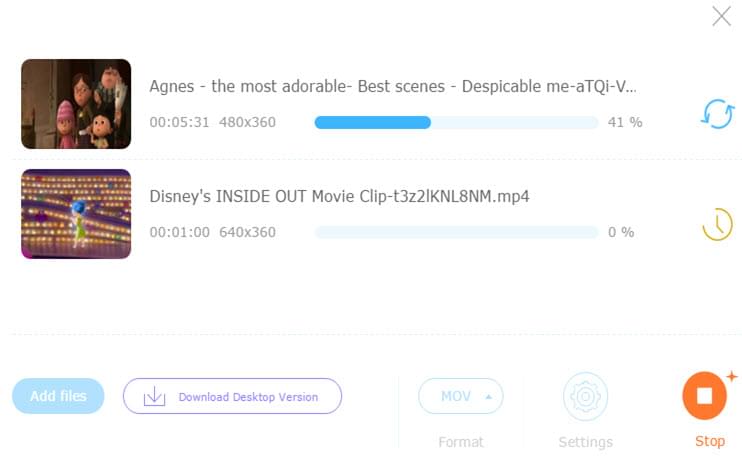
Task: Close the converter panel with the X
Action: (720, 16)
